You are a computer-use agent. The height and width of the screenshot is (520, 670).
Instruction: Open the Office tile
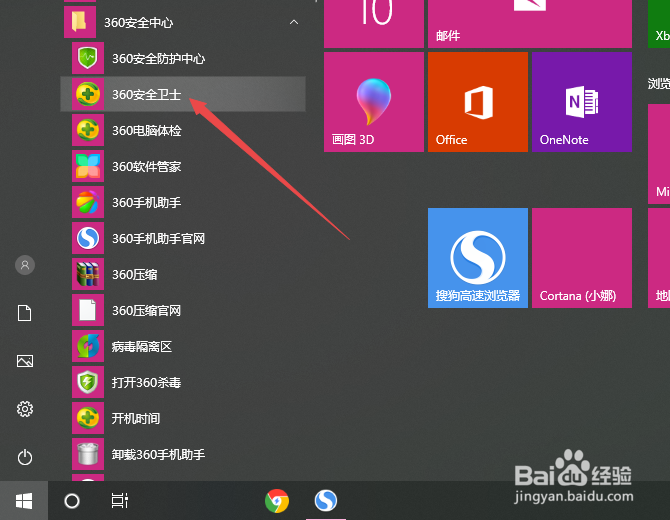pos(478,102)
